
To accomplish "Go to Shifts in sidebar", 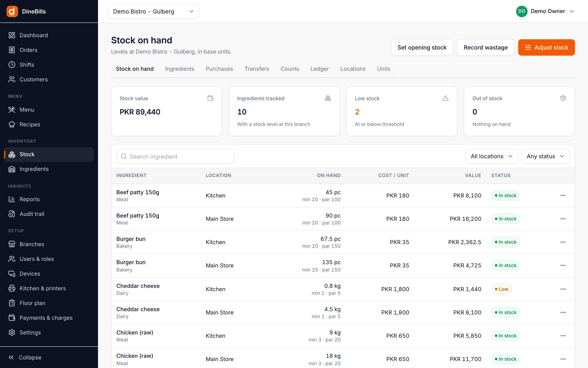I will (49, 65).
